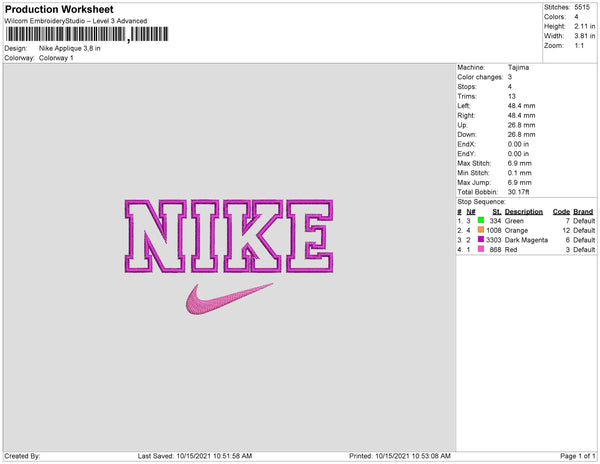Click the 'Up:' value '26.8 mm'
This screenshot has width=600, height=464.
[x=522, y=125]
